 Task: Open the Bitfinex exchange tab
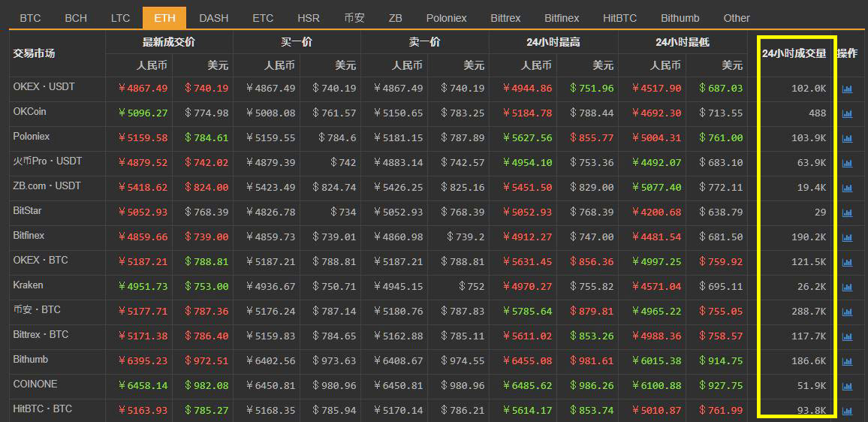coord(562,18)
